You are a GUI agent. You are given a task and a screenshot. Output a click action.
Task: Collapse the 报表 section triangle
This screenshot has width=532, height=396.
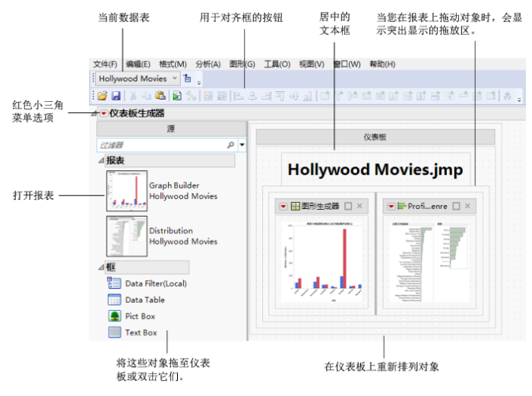click(101, 160)
